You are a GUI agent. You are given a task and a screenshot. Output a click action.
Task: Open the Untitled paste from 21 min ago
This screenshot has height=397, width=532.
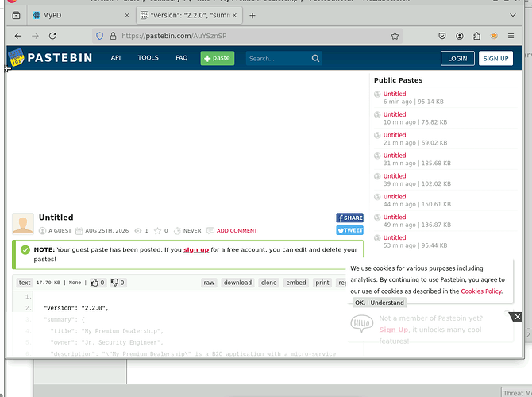point(395,135)
